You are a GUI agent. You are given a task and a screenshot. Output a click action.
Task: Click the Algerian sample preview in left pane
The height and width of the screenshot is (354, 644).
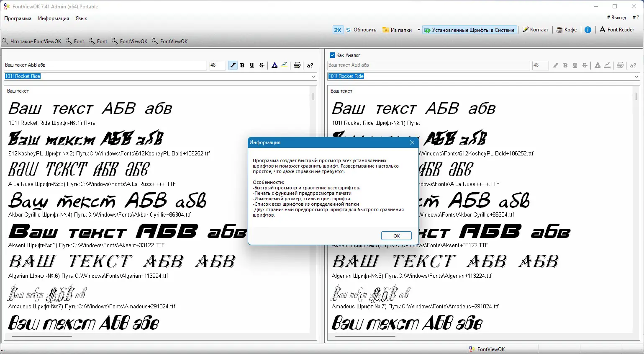[x=122, y=262]
